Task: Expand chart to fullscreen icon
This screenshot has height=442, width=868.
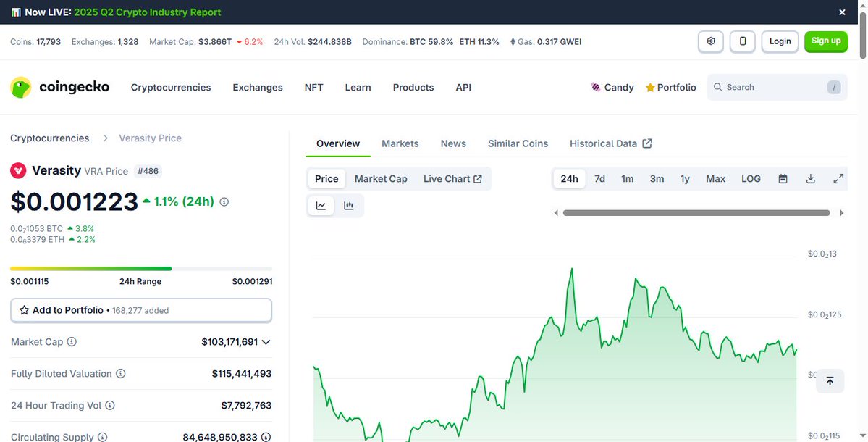Action: pos(838,178)
